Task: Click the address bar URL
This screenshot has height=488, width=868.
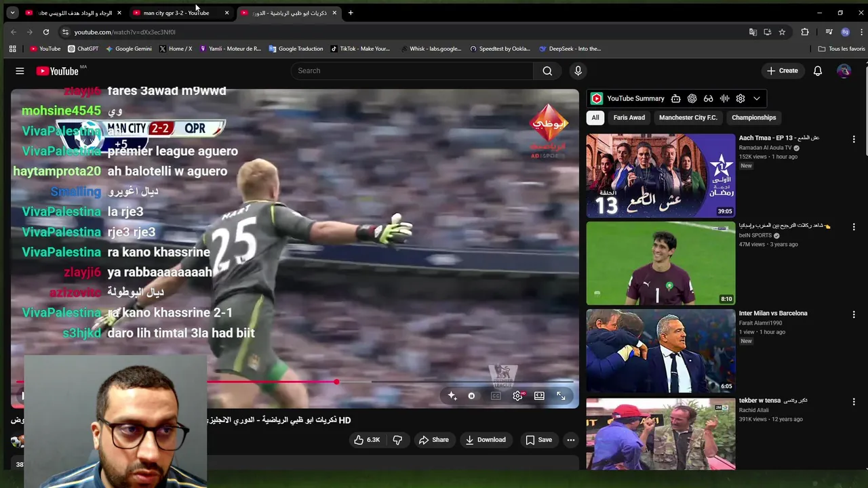Action: (125, 32)
